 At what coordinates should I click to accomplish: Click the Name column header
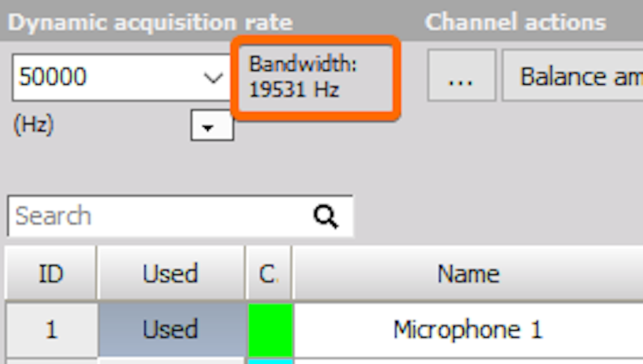pyautogui.click(x=467, y=273)
